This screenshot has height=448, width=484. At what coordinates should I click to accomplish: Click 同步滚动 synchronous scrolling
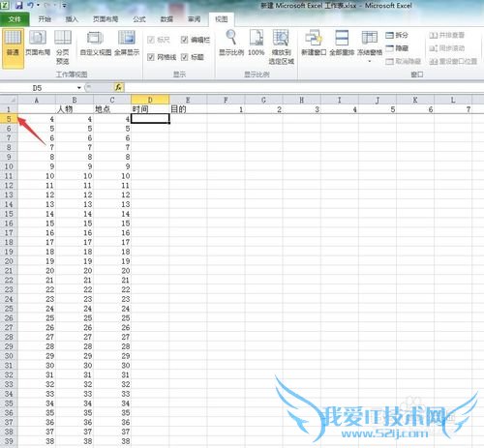point(446,48)
